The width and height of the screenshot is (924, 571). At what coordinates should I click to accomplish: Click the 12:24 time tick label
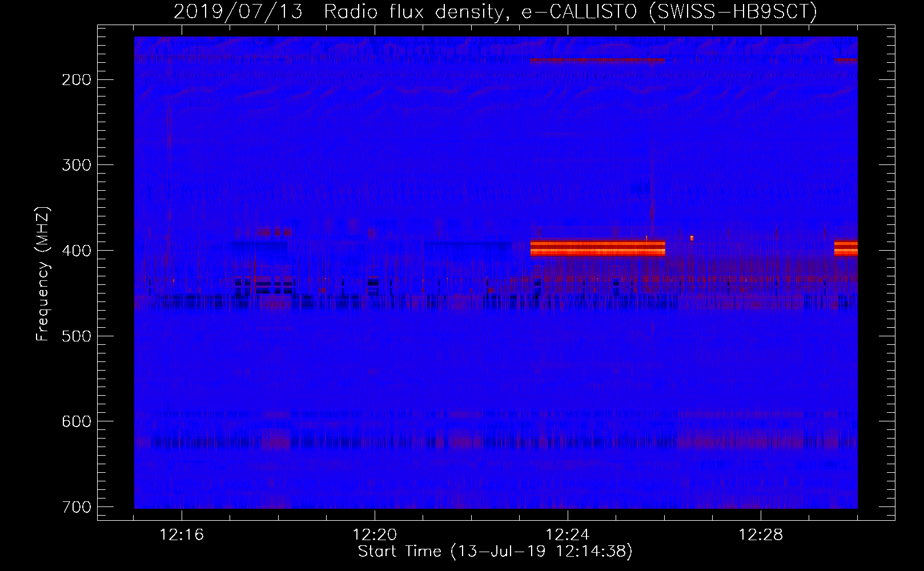pos(568,535)
